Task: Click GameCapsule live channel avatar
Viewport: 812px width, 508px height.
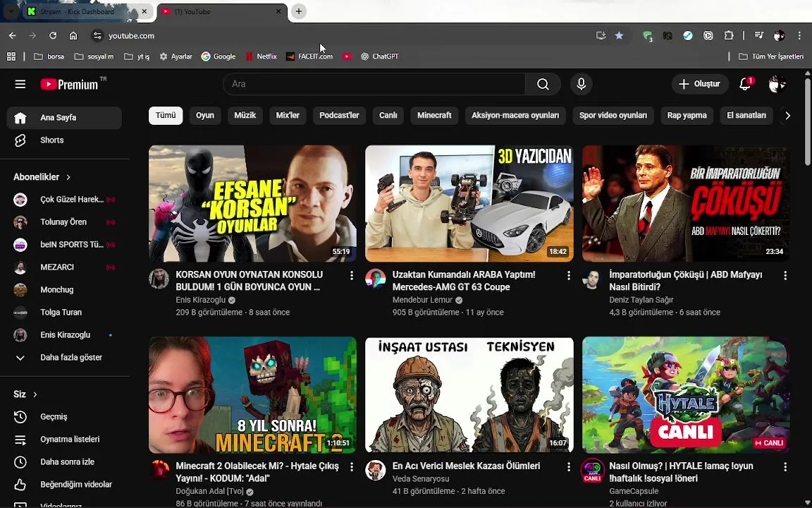Action: click(592, 470)
